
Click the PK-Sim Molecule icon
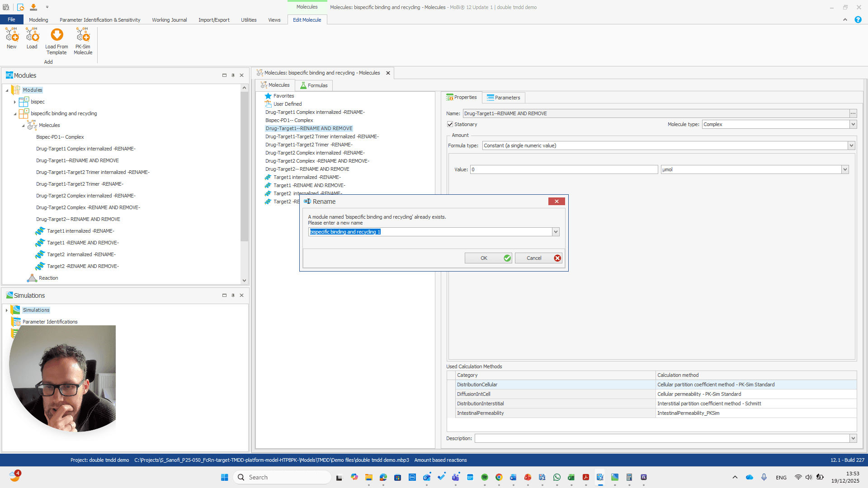coord(83,35)
